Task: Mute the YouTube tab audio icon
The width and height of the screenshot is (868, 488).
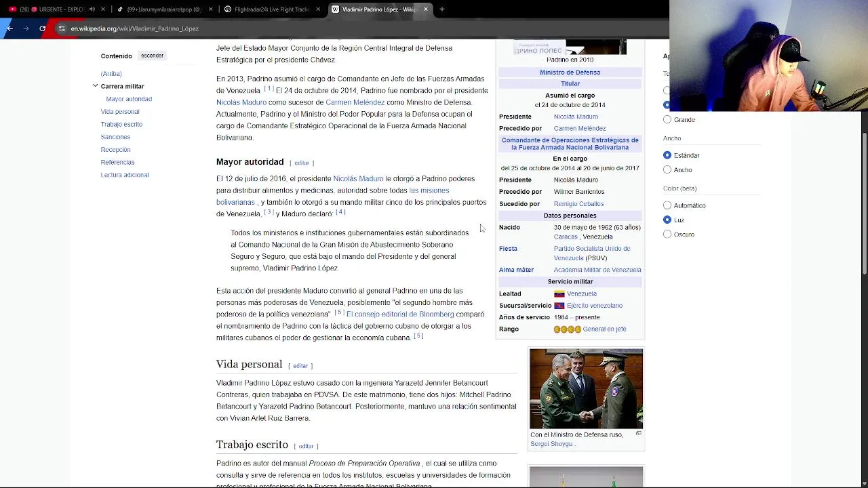Action: click(x=92, y=9)
